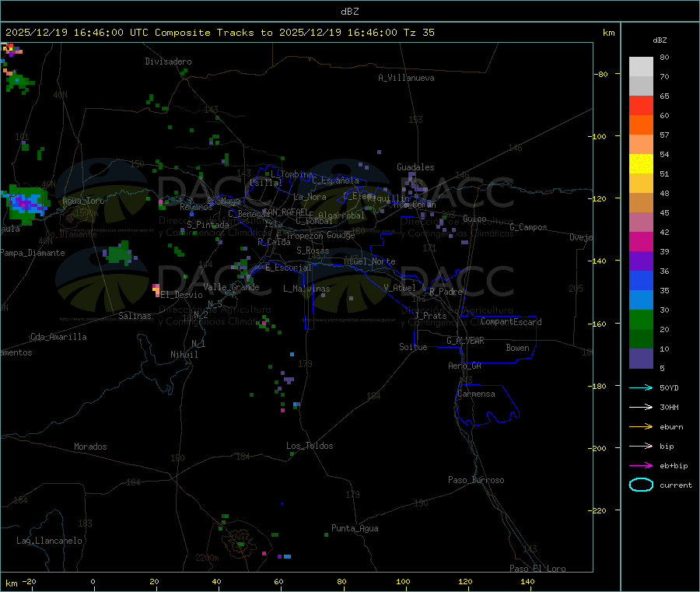Click the 'Agua_Toro' map label
The height and width of the screenshot is (592, 700).
83,201
